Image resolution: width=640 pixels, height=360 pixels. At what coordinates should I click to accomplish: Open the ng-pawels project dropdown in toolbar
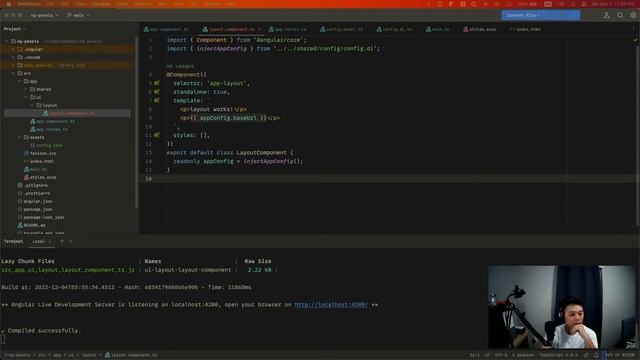(x=44, y=15)
